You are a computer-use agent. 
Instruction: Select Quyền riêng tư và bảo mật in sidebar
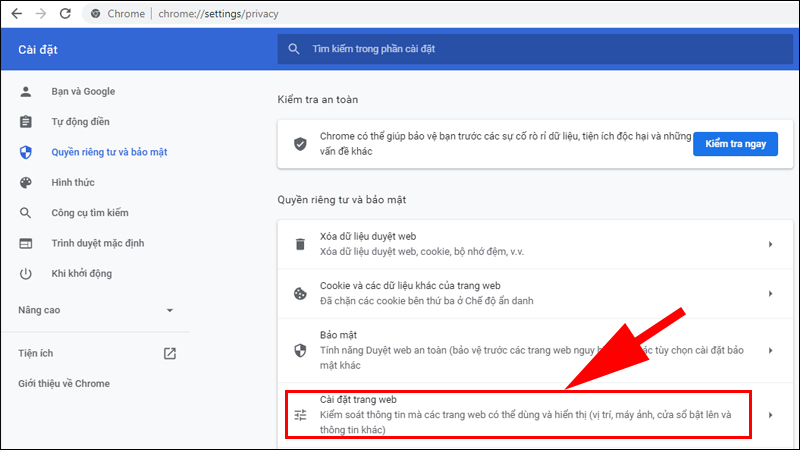108,153
